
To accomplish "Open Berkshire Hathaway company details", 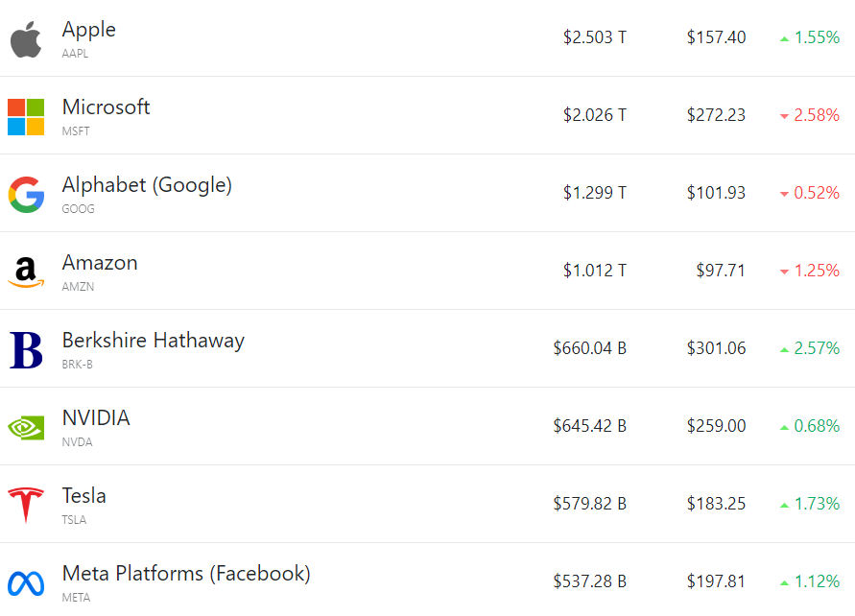I will coord(154,341).
